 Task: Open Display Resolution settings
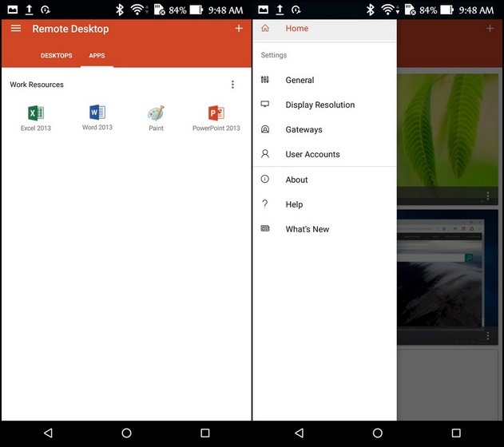(324, 105)
